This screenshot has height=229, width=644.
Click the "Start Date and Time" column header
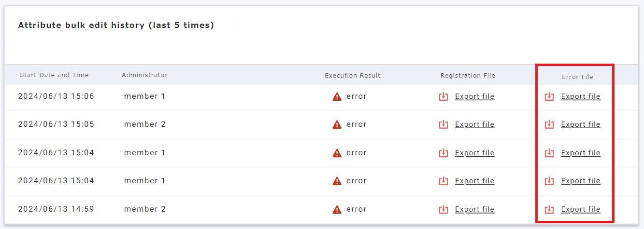54,75
